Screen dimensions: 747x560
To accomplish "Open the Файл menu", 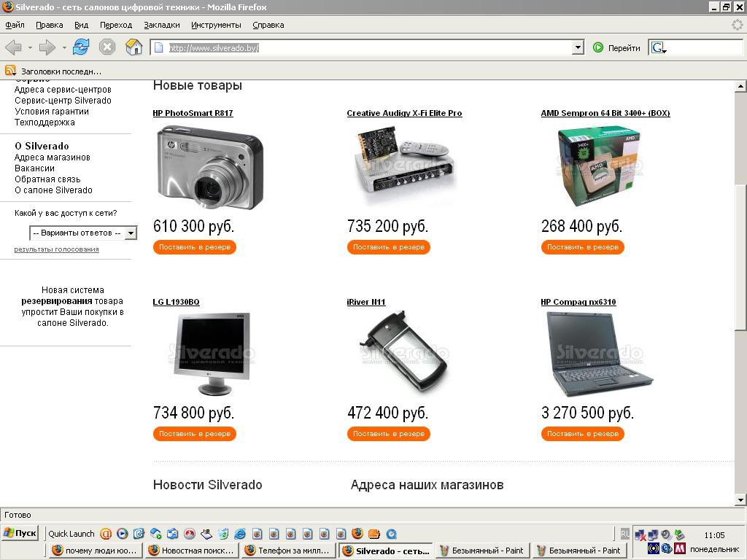I will point(15,25).
